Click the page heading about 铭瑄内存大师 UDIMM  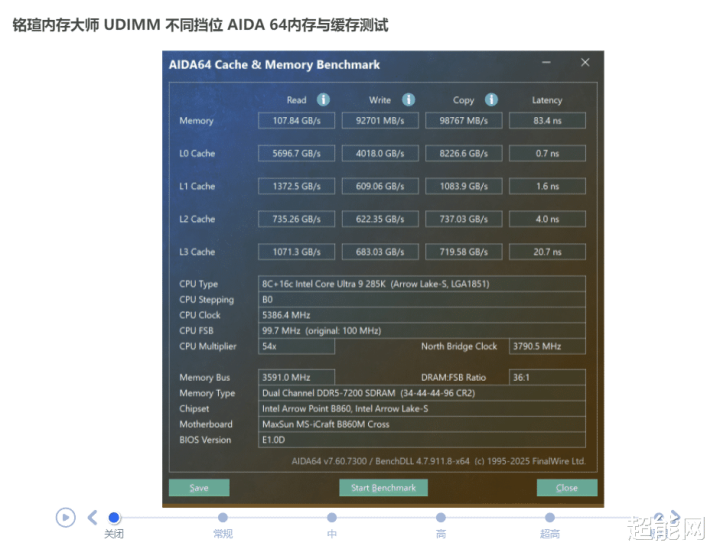click(x=200, y=25)
